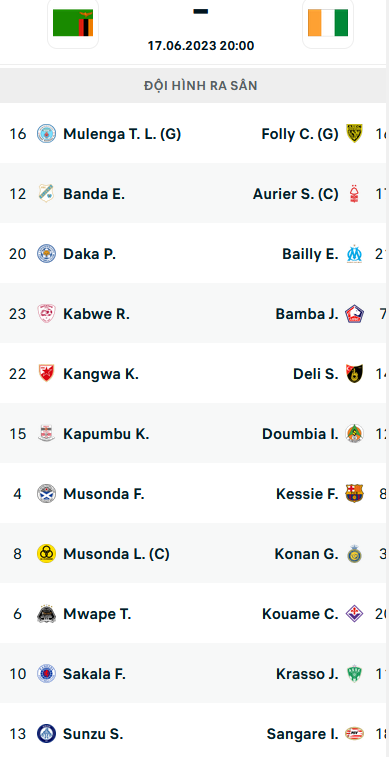Screen dimensions: 389x757
Task: Open Doumbia I. player page
Action: (x=300, y=434)
